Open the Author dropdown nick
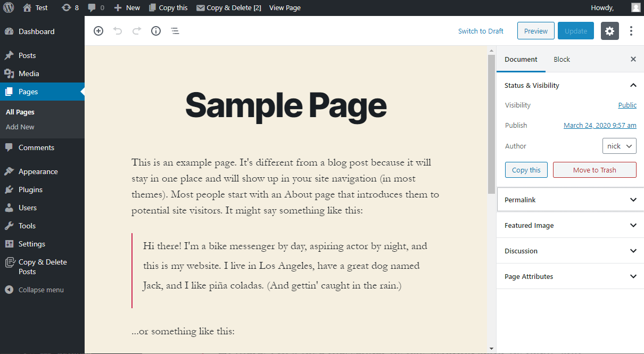Viewport: 644px width, 354px height. 620,146
